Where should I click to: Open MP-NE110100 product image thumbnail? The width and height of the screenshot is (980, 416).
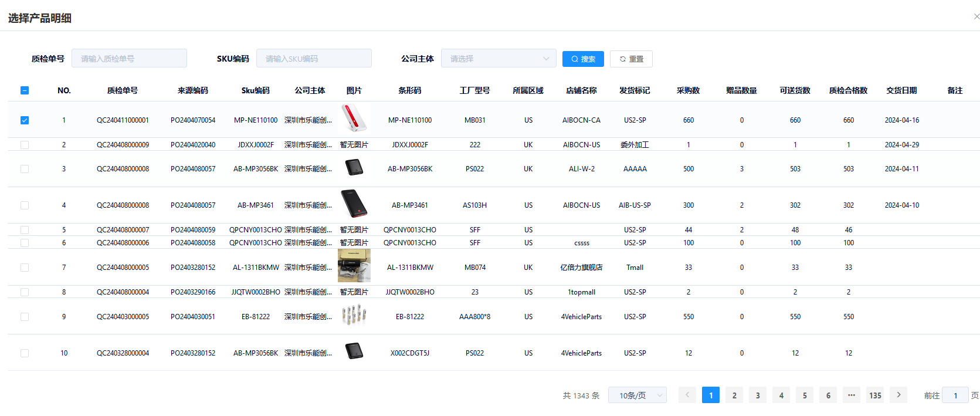[x=354, y=119]
